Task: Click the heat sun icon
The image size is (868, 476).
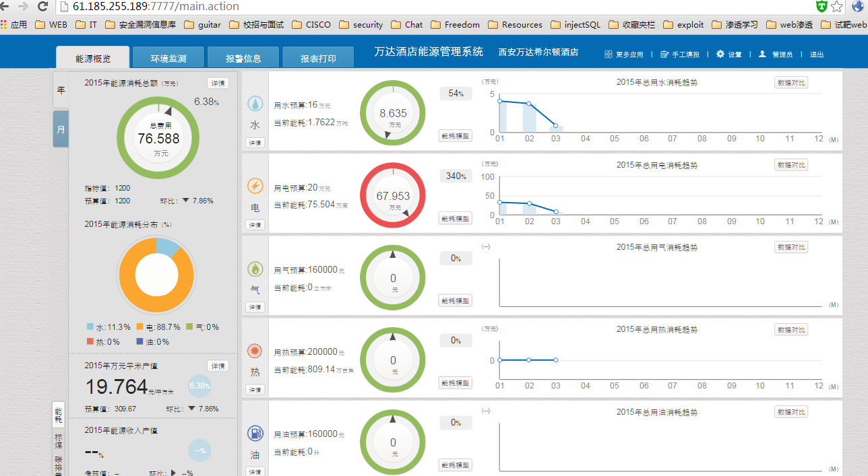Action: pyautogui.click(x=255, y=351)
